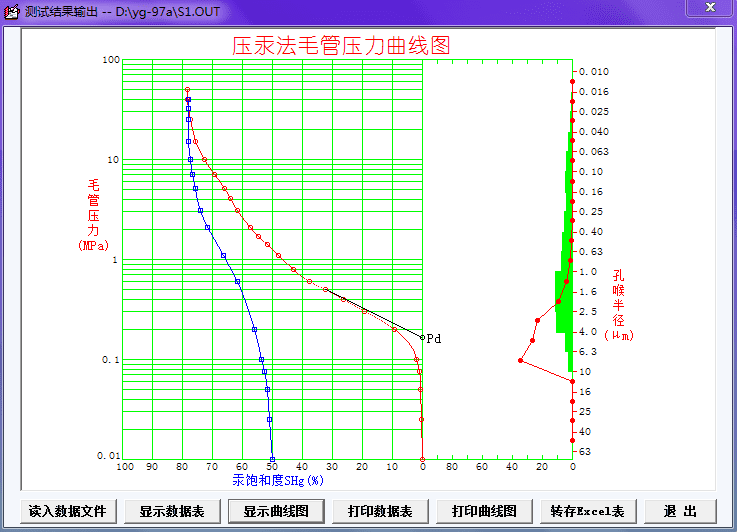
Task: Click the 孔喉半径 (μm) right axis label
Action: pos(618,304)
